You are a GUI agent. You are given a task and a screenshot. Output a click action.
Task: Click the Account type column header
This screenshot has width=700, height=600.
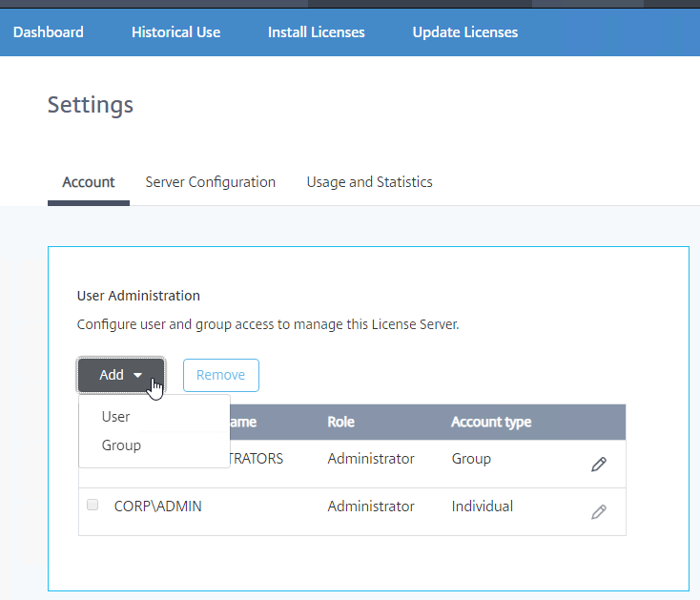click(491, 422)
